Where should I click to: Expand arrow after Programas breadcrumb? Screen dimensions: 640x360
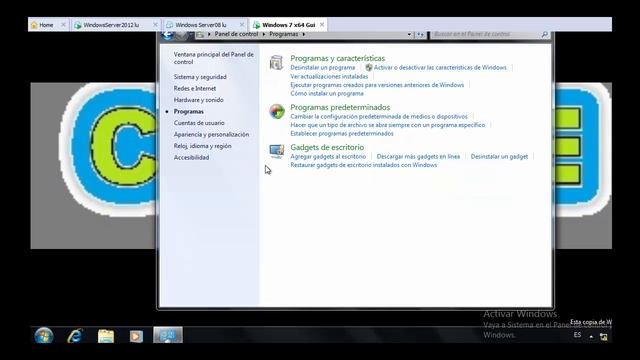tap(304, 34)
